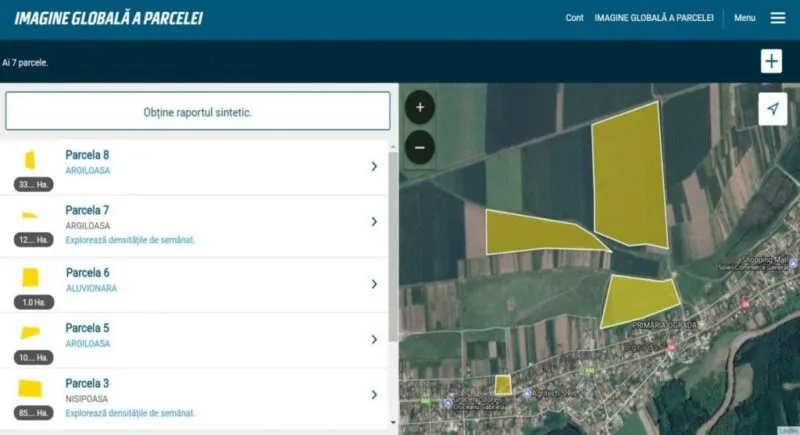The width and height of the screenshot is (800, 435).
Task: Click Obține raportul sintetic button
Action: [x=197, y=111]
